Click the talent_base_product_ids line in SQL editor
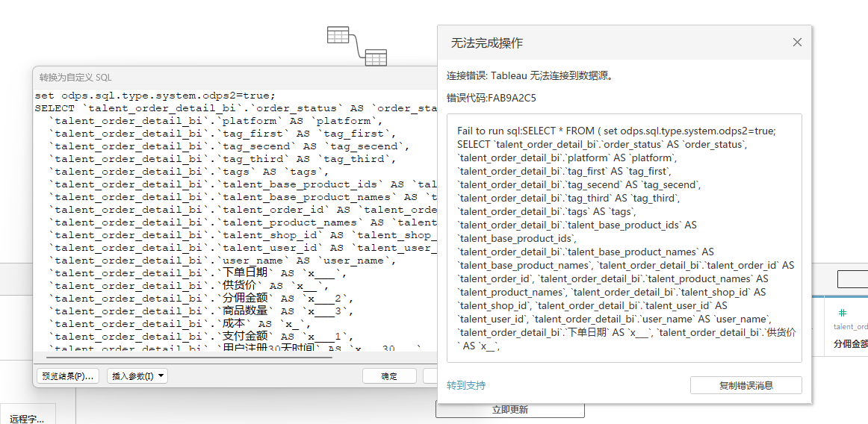This screenshot has width=868, height=424. coord(243,184)
